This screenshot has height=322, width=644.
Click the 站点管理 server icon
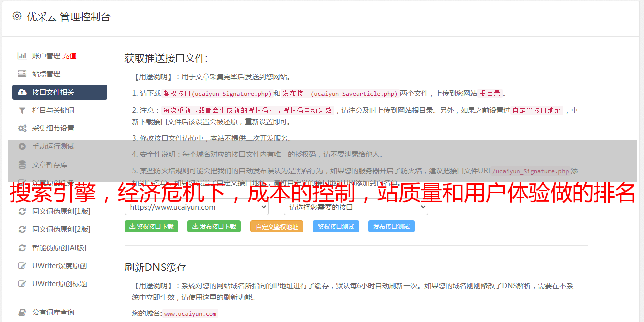coord(22,74)
